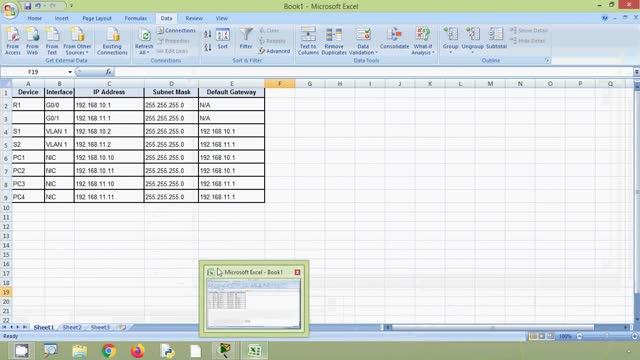Switch to Normal view button
The image size is (640, 360).
533,336
